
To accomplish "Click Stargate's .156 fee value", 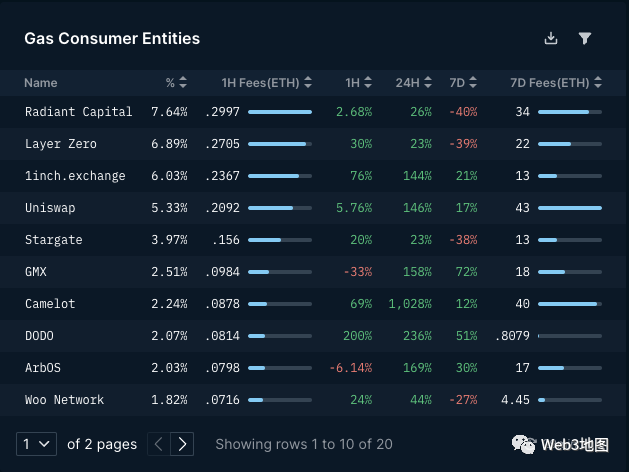I will coord(226,240).
